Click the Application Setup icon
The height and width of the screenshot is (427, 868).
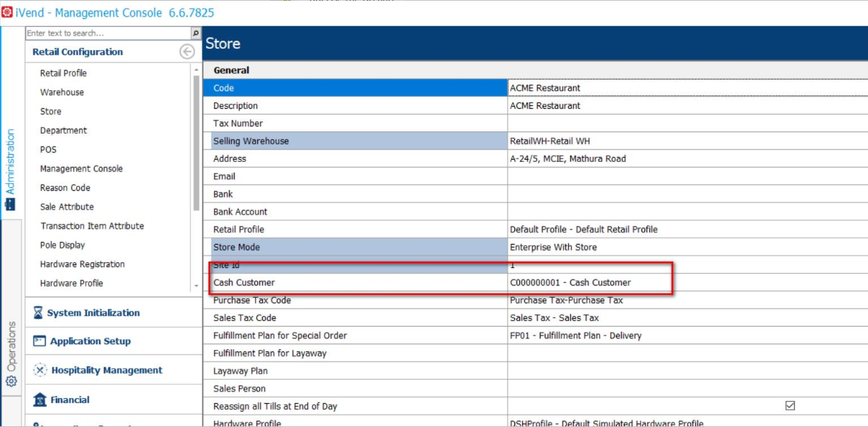pos(38,341)
